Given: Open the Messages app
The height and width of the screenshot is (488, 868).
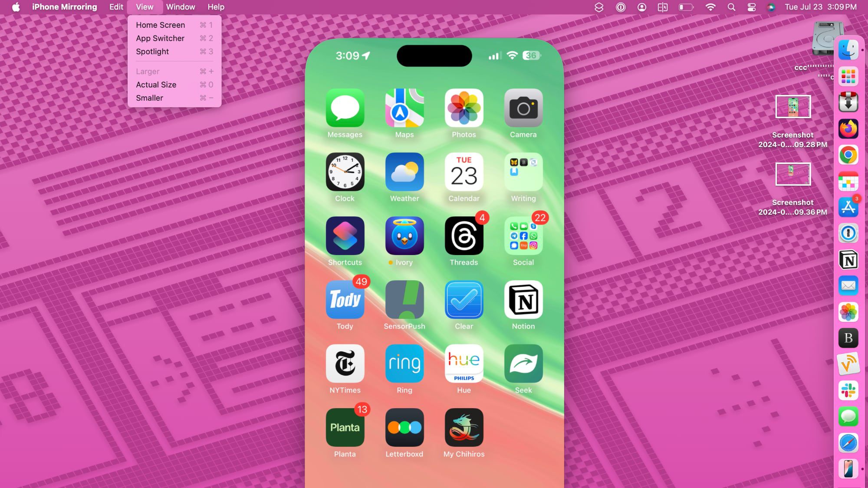Looking at the screenshot, I should (x=345, y=108).
